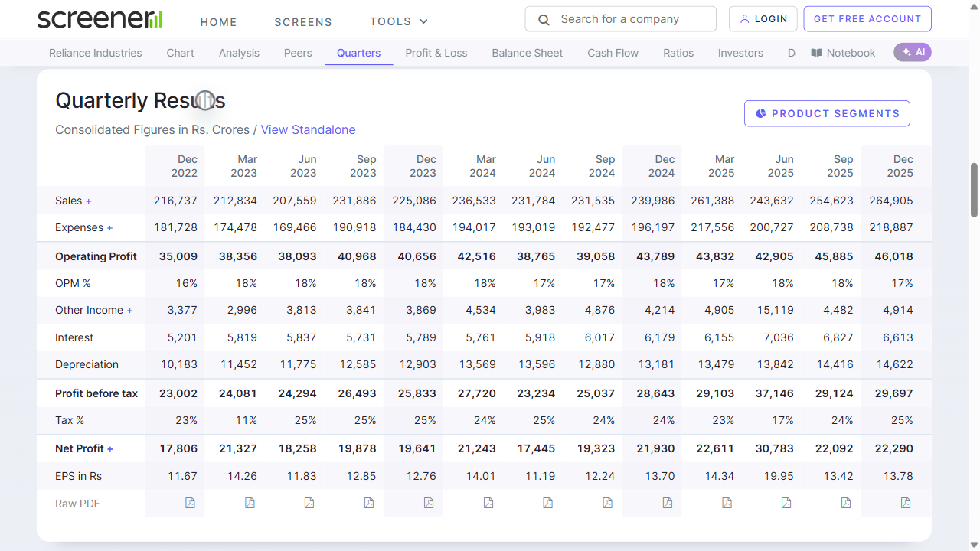The width and height of the screenshot is (980, 551).
Task: Click the Get Free Account button
Action: coord(867,19)
